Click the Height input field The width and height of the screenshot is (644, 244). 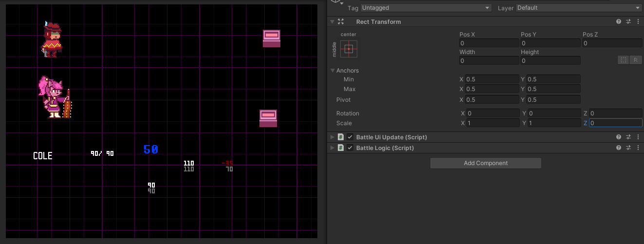(x=550, y=61)
